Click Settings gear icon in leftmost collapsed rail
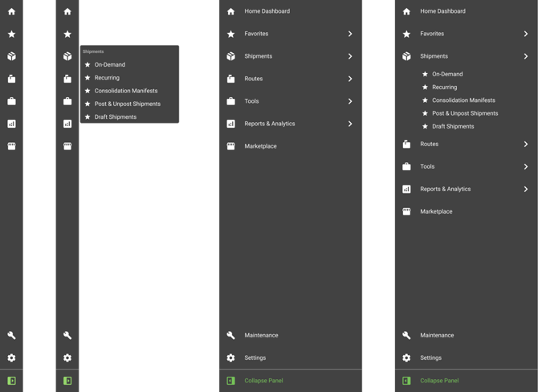The width and height of the screenshot is (538, 392). pos(11,357)
